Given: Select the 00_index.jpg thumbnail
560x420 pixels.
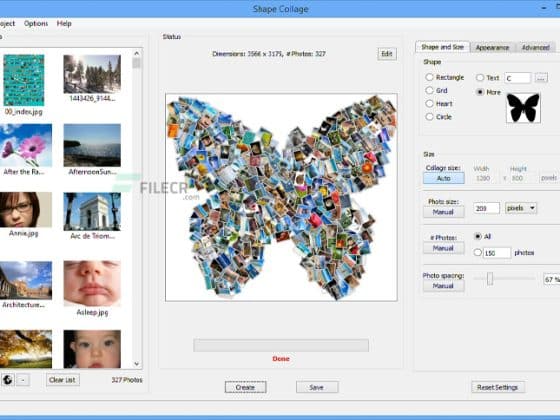Looking at the screenshot, I should point(24,80).
